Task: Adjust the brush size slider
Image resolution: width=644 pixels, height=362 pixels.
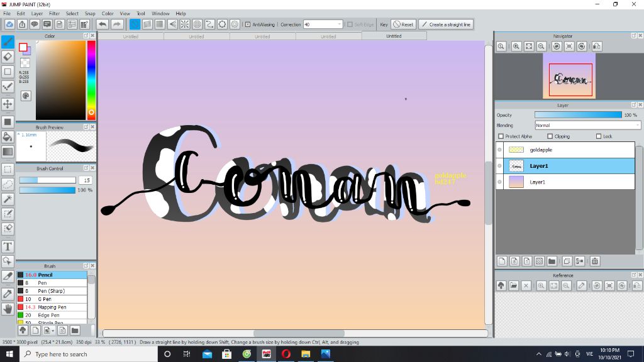Action: point(48,180)
